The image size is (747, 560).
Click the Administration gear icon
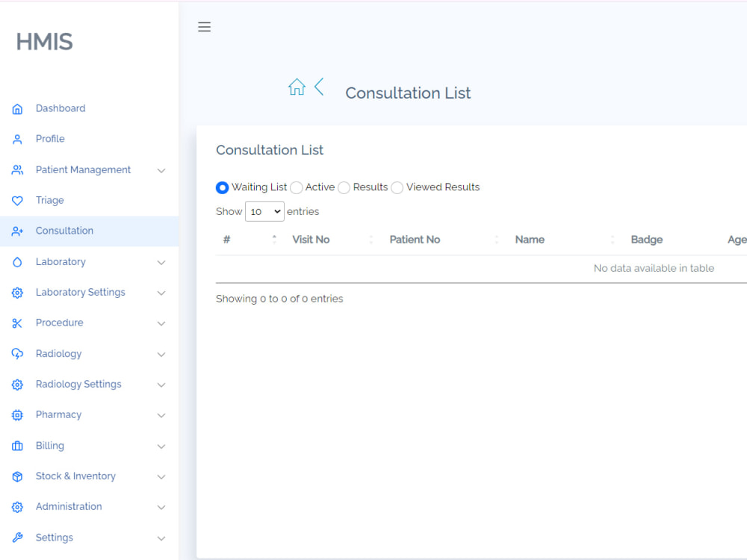pos(17,507)
